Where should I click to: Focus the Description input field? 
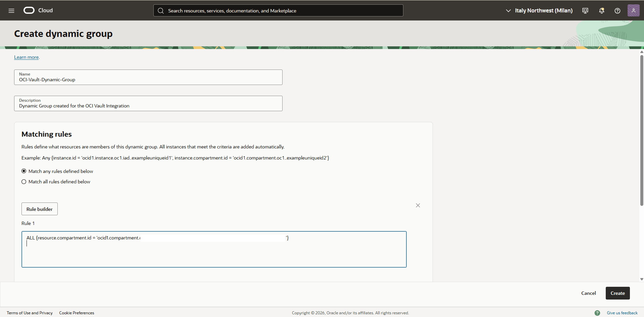tap(148, 103)
